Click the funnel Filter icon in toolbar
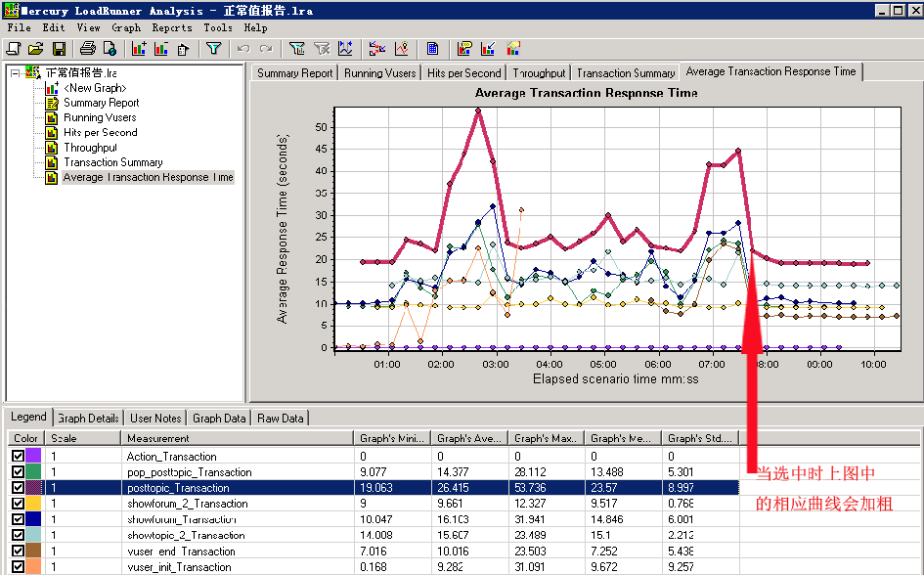Screen dimensions: 924x575 click(213, 49)
